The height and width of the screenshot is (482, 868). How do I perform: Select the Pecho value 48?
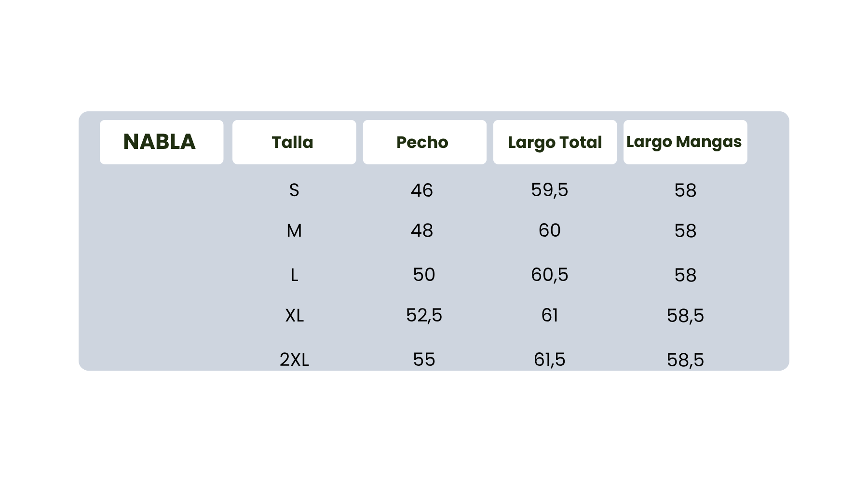422,231
